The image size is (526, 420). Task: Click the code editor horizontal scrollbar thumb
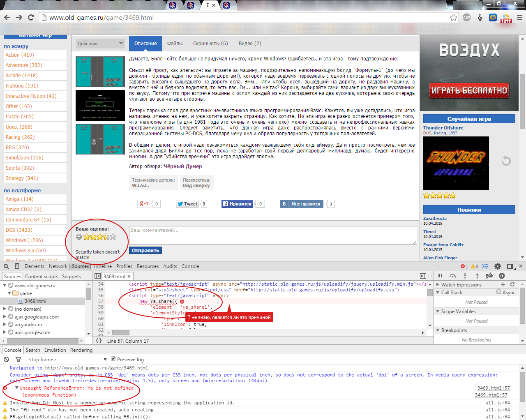coord(121,332)
